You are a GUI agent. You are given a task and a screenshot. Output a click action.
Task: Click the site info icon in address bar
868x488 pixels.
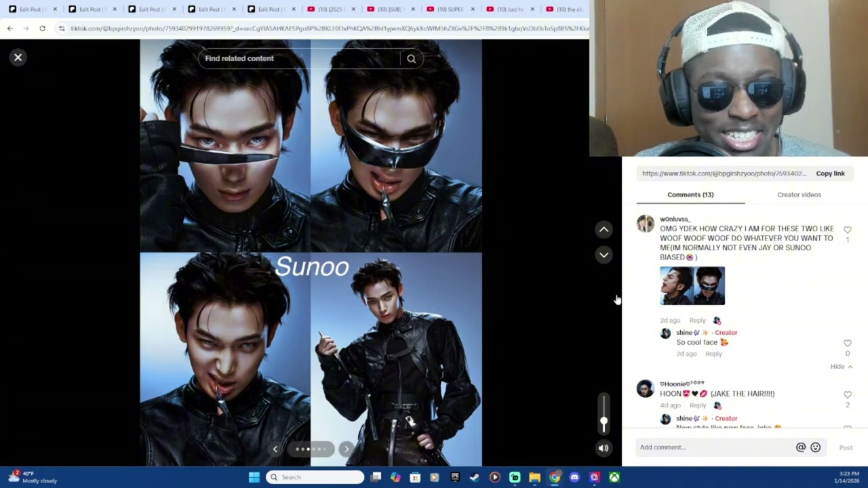62,28
